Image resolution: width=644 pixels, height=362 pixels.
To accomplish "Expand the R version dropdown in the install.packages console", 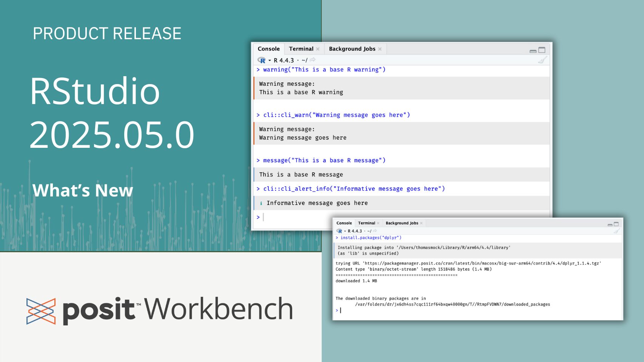I will click(345, 231).
